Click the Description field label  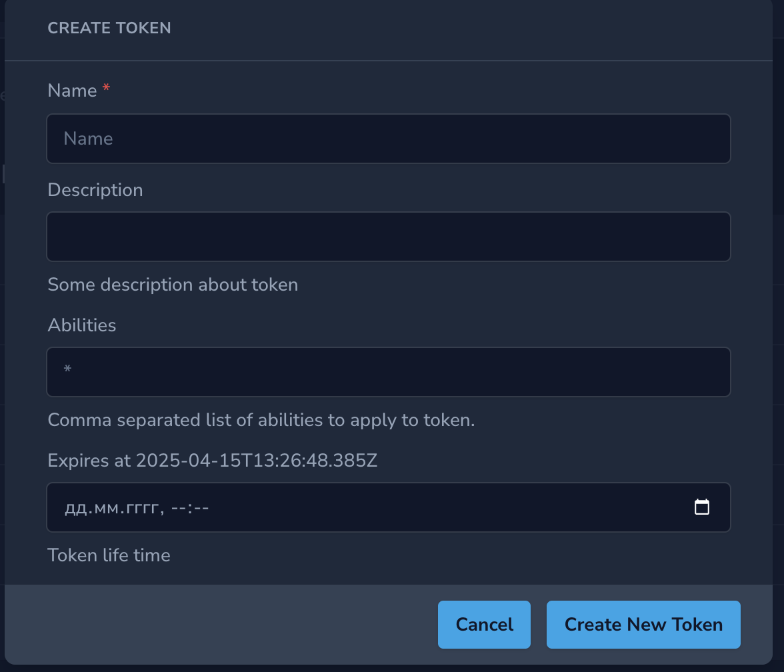(x=95, y=190)
